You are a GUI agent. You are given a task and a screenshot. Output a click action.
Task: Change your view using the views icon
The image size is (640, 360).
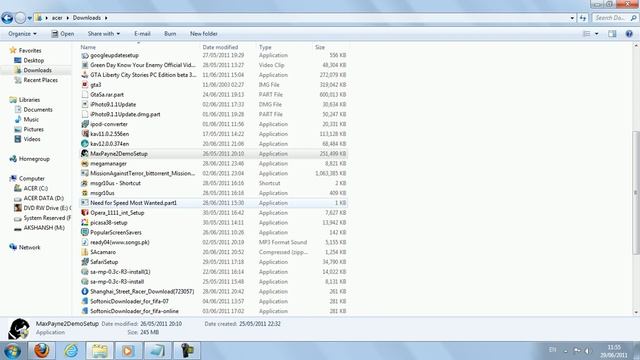[x=587, y=34]
